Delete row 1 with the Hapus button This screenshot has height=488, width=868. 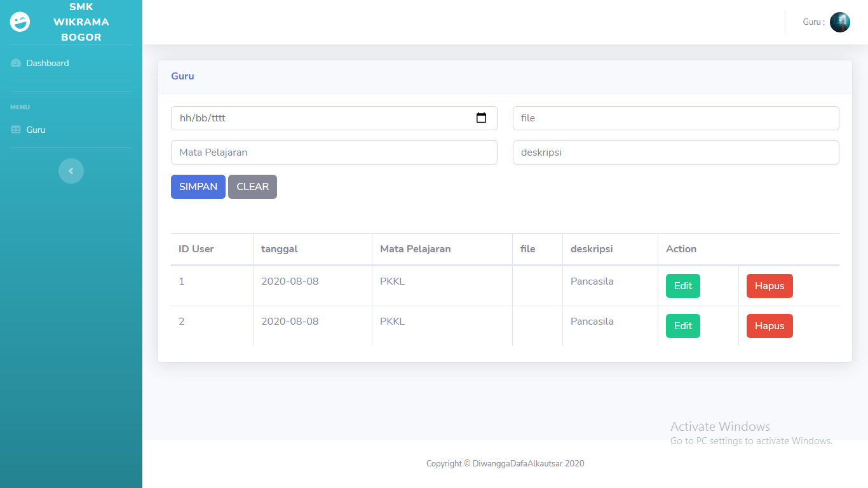click(x=770, y=286)
